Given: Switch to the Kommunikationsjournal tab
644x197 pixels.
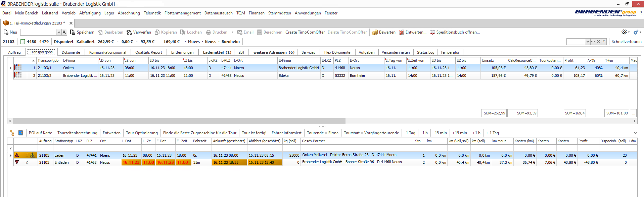Looking at the screenshot, I should tap(107, 52).
